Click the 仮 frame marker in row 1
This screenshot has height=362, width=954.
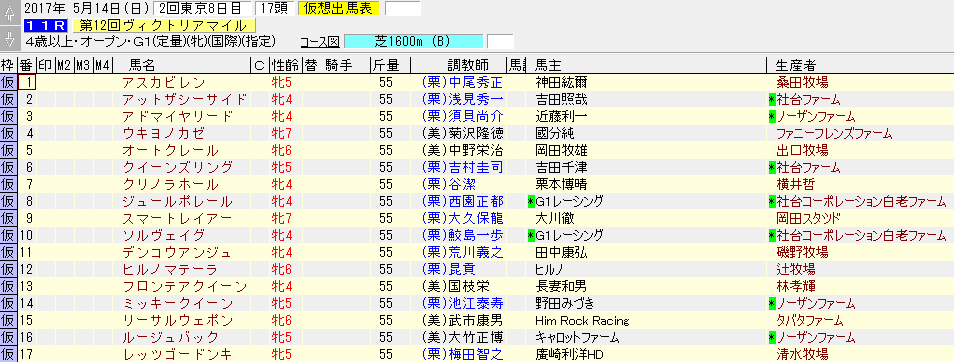point(9,82)
